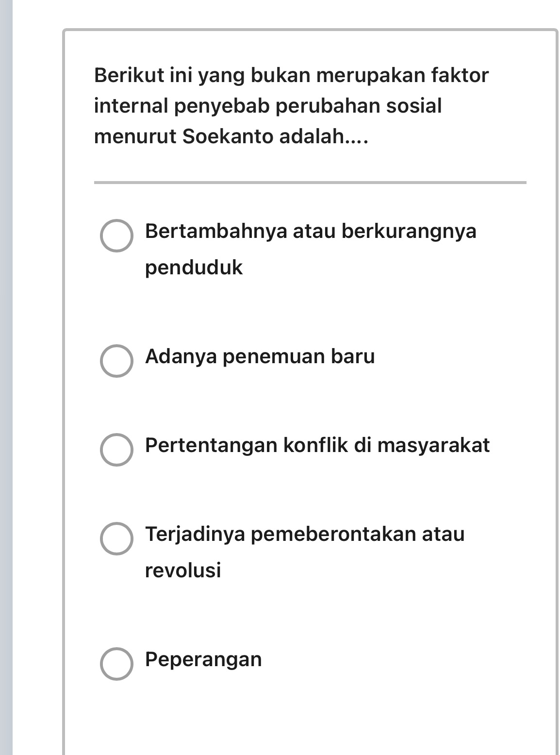560x755 pixels.
Task: Pick "Terjadinya pemeberontakan atau revolusi" answer
Action: (116, 539)
